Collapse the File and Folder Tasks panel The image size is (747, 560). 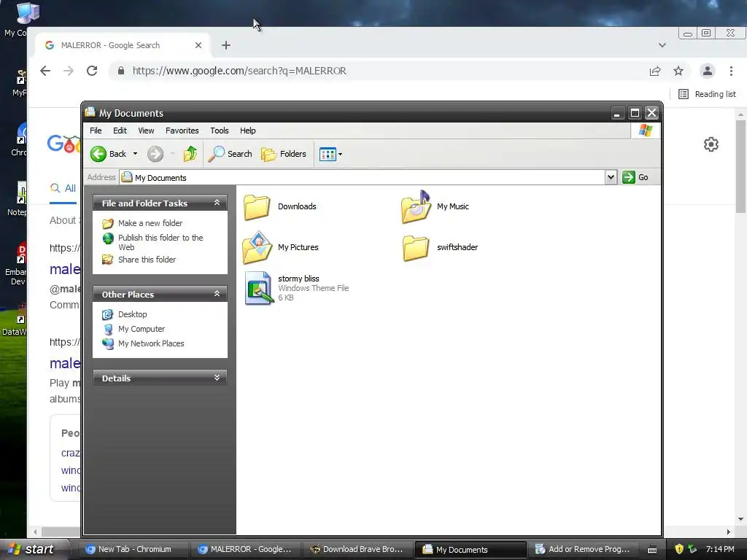pyautogui.click(x=217, y=203)
